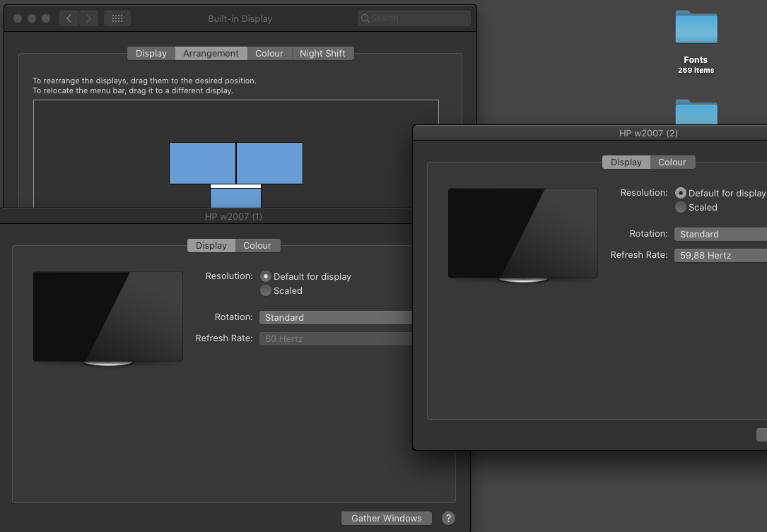767x532 pixels.
Task: Click monitor preview image in HP w2007 (1)
Action: [108, 318]
